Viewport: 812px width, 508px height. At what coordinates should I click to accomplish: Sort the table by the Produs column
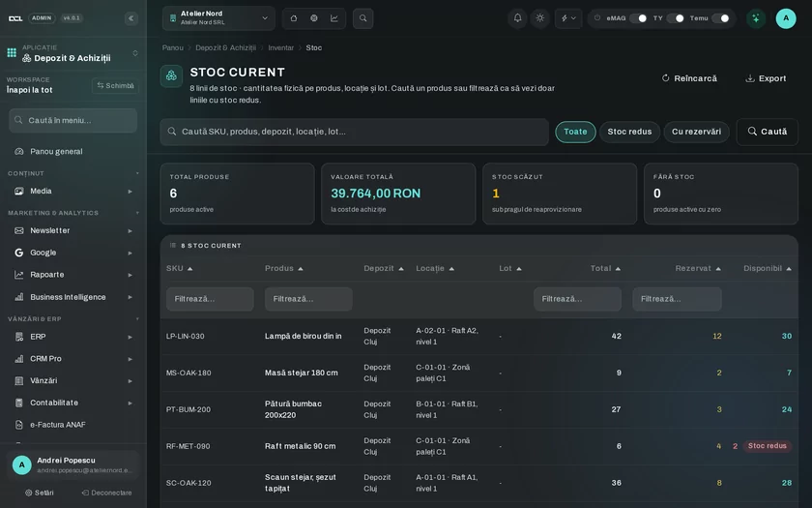pyautogui.click(x=284, y=269)
